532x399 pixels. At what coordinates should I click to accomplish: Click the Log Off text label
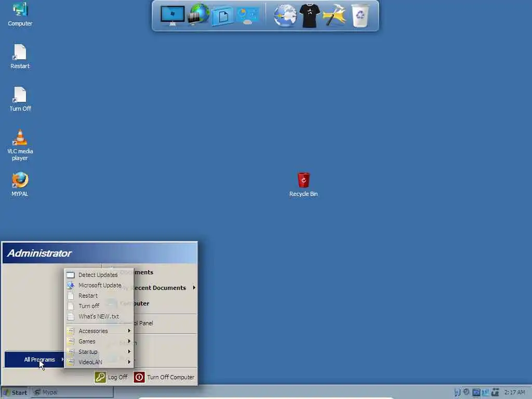click(x=118, y=377)
